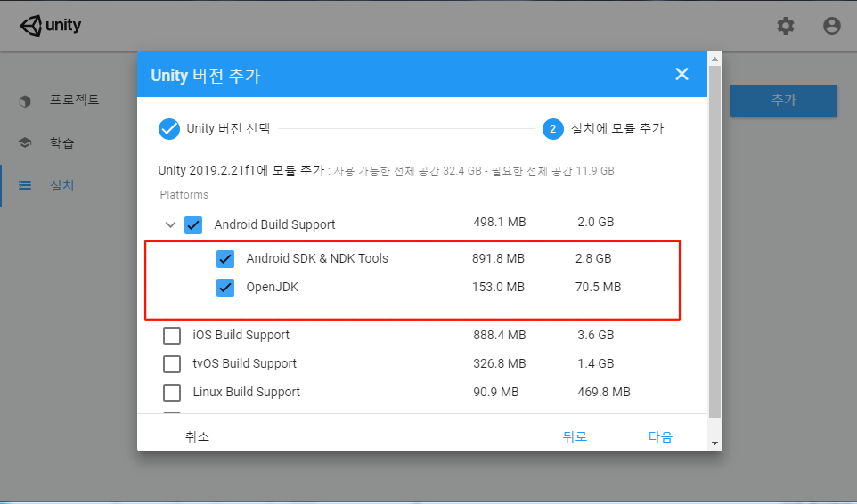Click the 다음 next button
857x504 pixels.
point(660,436)
